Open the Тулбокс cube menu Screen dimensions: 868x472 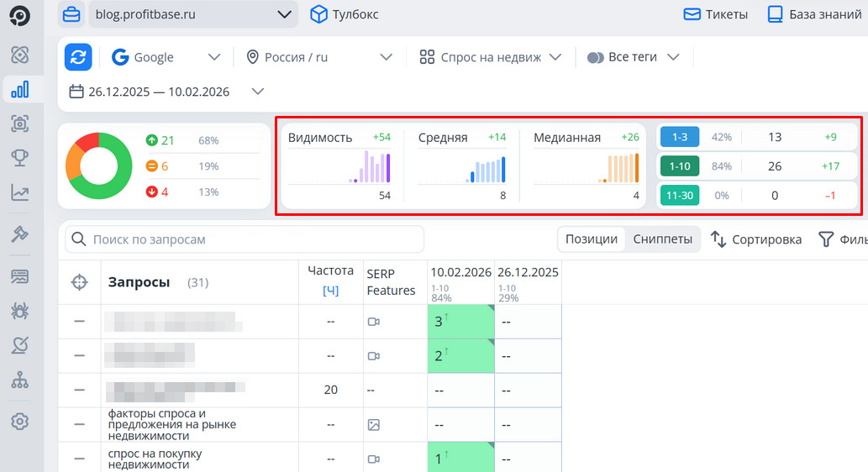tap(344, 14)
